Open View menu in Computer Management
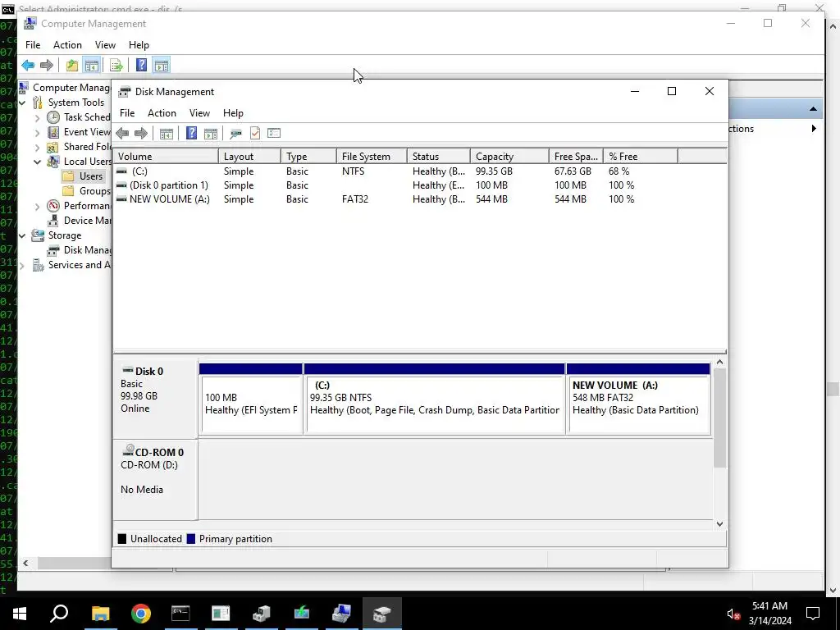The height and width of the screenshot is (630, 840). pos(105,45)
